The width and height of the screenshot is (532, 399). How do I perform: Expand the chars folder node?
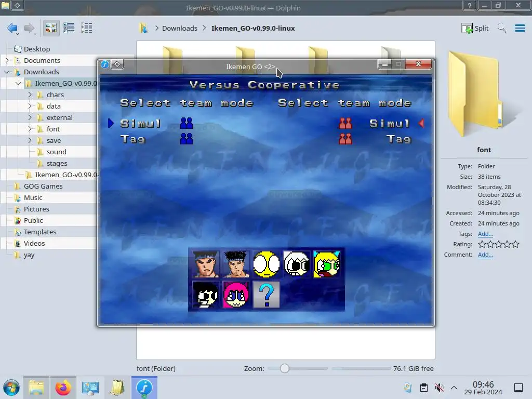tap(30, 95)
